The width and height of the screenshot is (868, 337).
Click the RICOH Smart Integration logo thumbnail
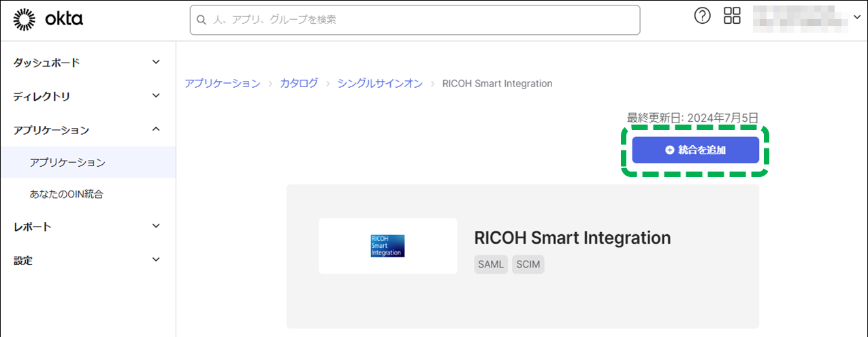387,246
